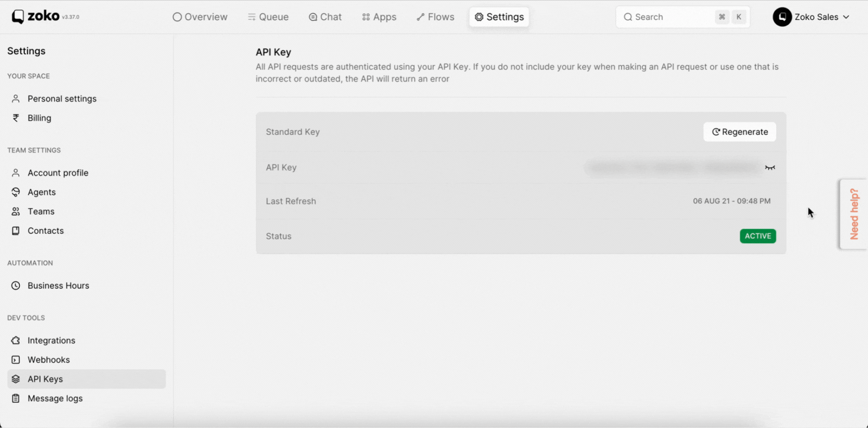Image resolution: width=868 pixels, height=428 pixels.
Task: Open the Need help? side tab
Action: point(854,214)
